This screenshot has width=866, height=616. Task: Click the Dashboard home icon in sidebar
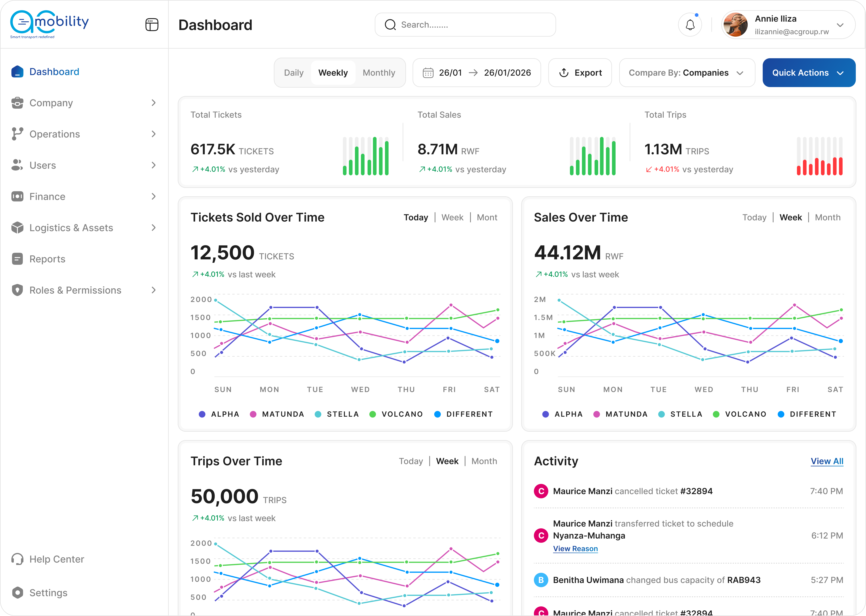[x=17, y=72]
